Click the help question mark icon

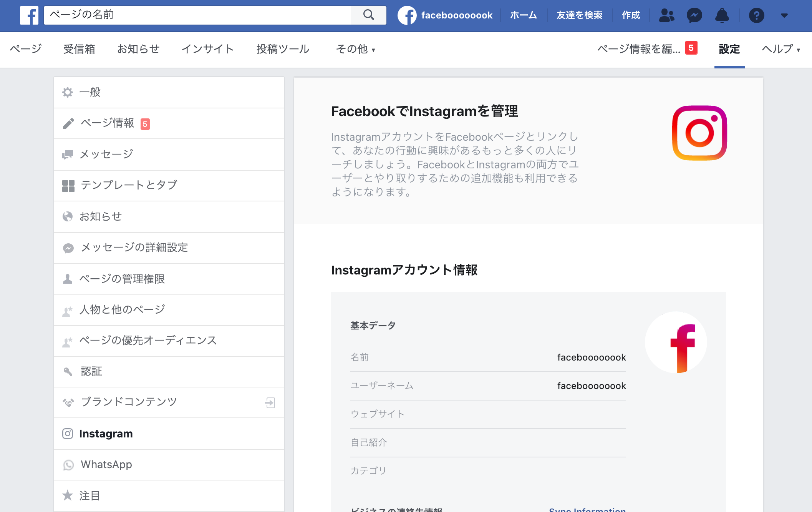pos(756,15)
